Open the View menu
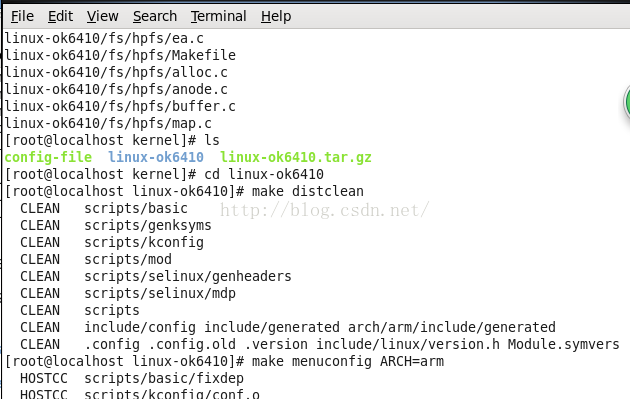 [102, 16]
